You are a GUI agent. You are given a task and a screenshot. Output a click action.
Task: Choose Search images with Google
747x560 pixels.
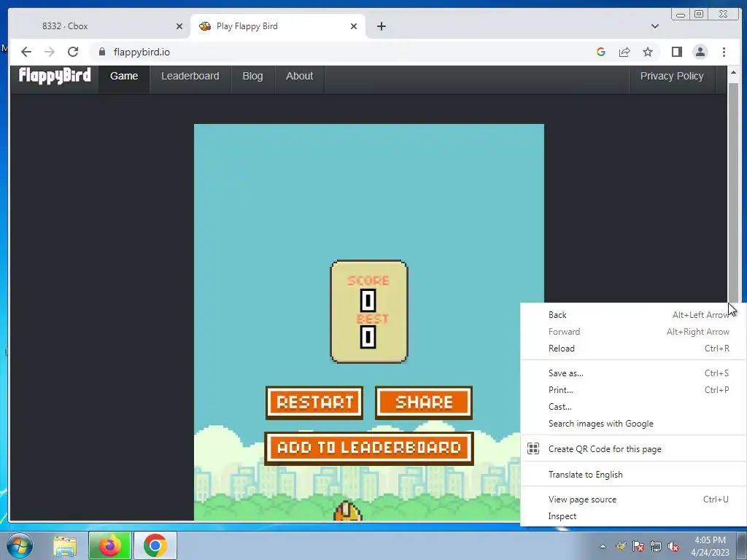(634, 424)
